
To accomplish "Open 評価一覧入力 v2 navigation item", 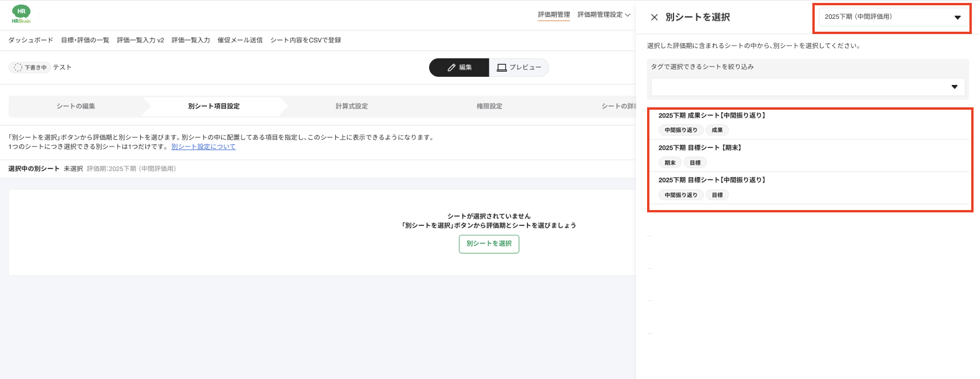I will (x=140, y=40).
